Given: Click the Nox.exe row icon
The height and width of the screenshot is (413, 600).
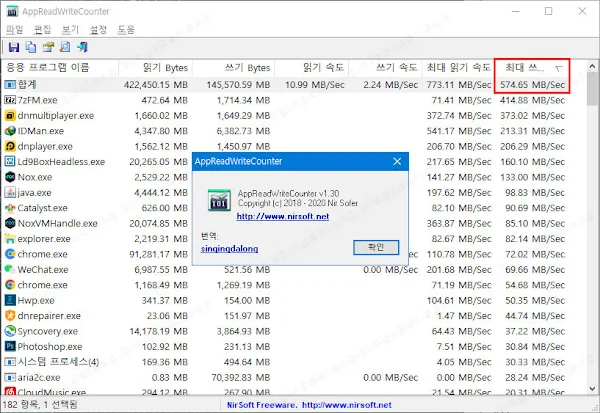Looking at the screenshot, I should click(10, 177).
